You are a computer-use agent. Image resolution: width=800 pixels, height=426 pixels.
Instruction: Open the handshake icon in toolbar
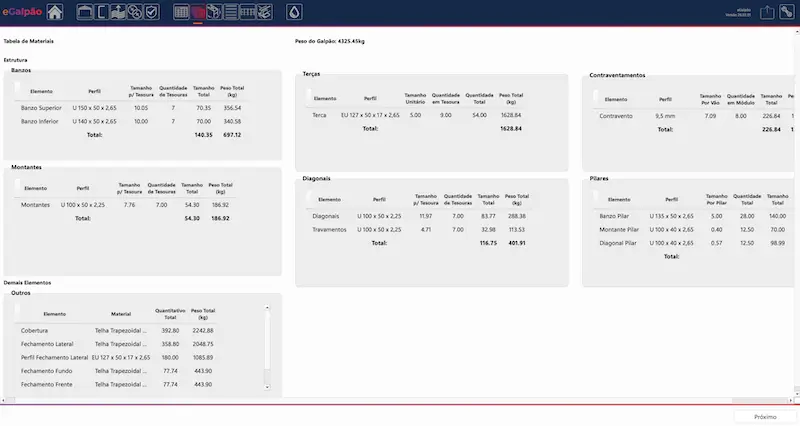click(x=264, y=12)
